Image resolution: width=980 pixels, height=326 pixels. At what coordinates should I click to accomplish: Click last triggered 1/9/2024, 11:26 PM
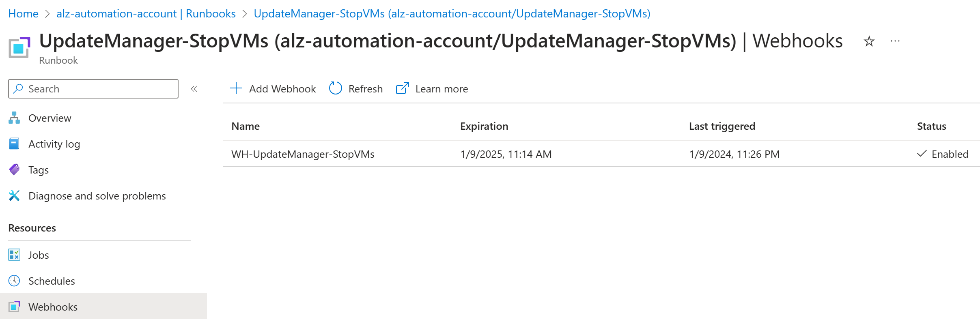[734, 154]
